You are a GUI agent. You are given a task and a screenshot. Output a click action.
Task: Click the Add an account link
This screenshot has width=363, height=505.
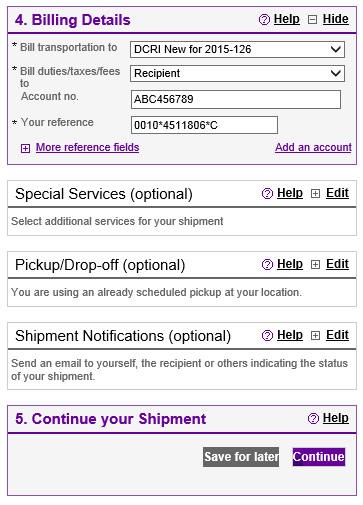[313, 147]
